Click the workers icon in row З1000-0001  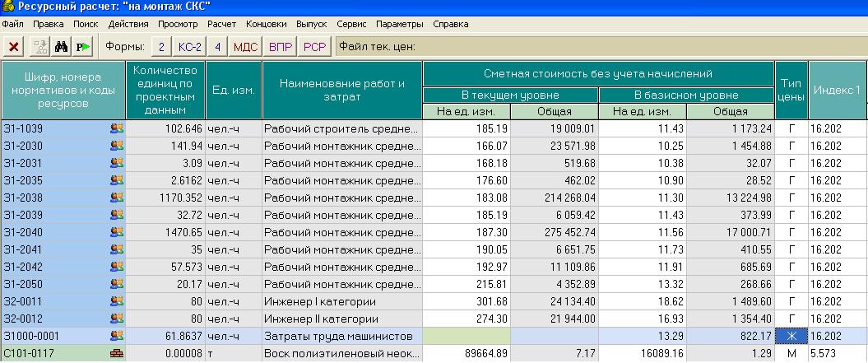117,335
